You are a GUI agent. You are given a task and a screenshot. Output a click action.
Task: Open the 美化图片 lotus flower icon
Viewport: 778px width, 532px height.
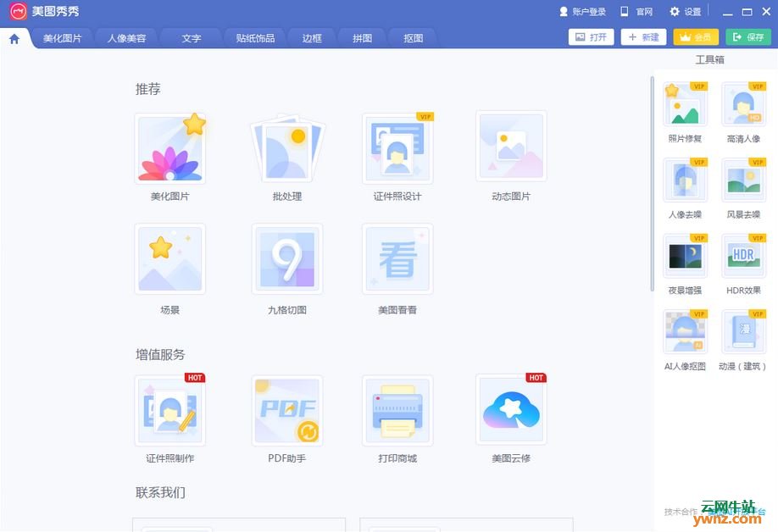pos(169,148)
